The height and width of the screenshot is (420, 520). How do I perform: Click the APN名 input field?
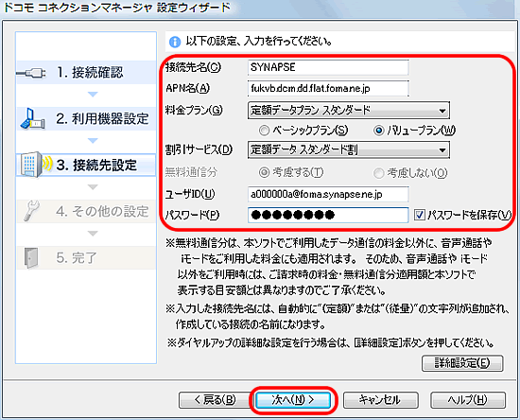(x=328, y=89)
